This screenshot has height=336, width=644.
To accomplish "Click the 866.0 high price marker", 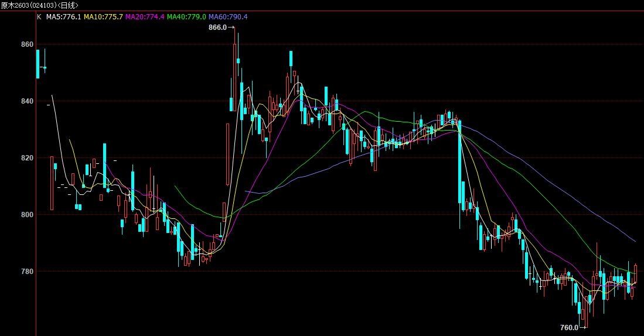I will tap(217, 28).
